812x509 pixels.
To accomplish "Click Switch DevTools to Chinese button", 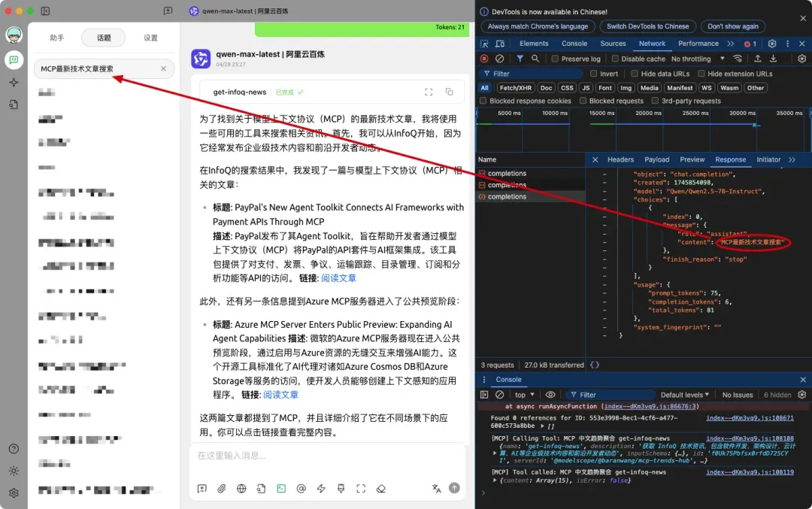I will 648,26.
